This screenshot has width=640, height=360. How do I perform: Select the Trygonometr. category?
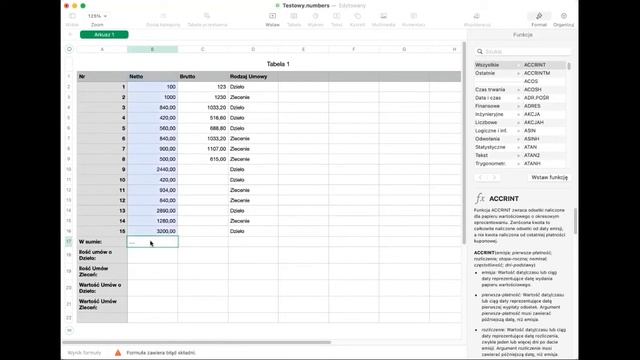pyautogui.click(x=498, y=163)
